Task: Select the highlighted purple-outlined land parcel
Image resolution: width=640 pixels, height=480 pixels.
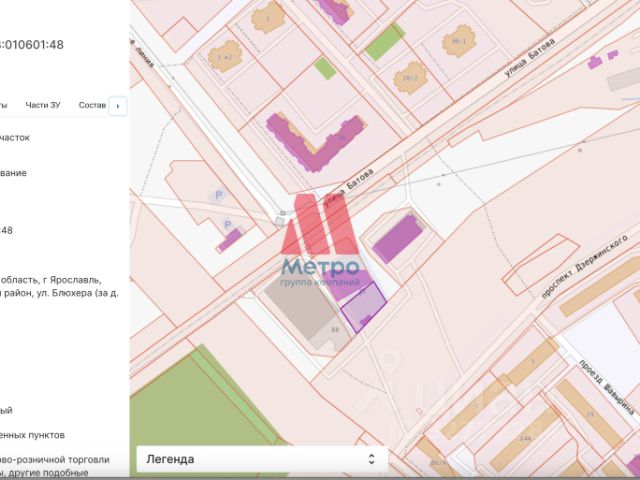Action: coord(364,307)
